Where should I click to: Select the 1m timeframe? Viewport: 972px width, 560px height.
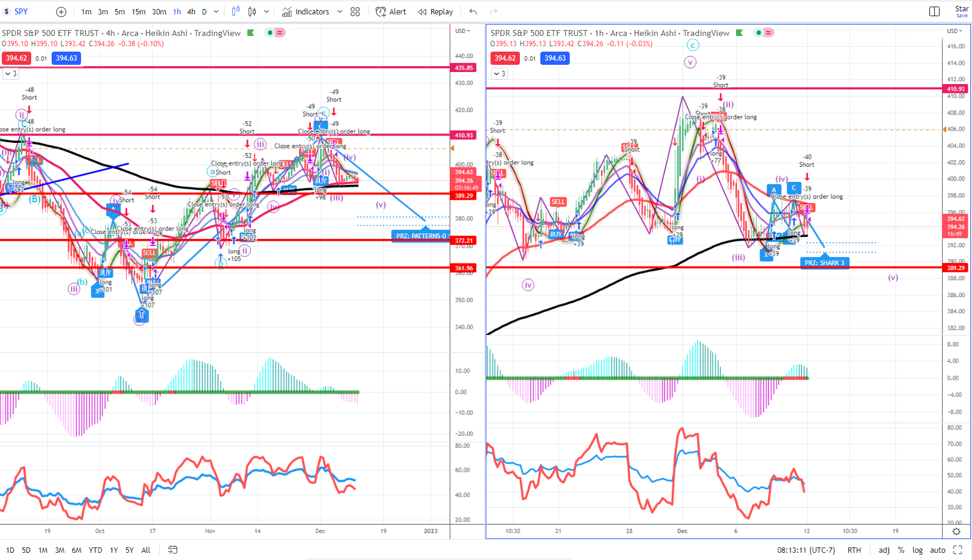86,11
